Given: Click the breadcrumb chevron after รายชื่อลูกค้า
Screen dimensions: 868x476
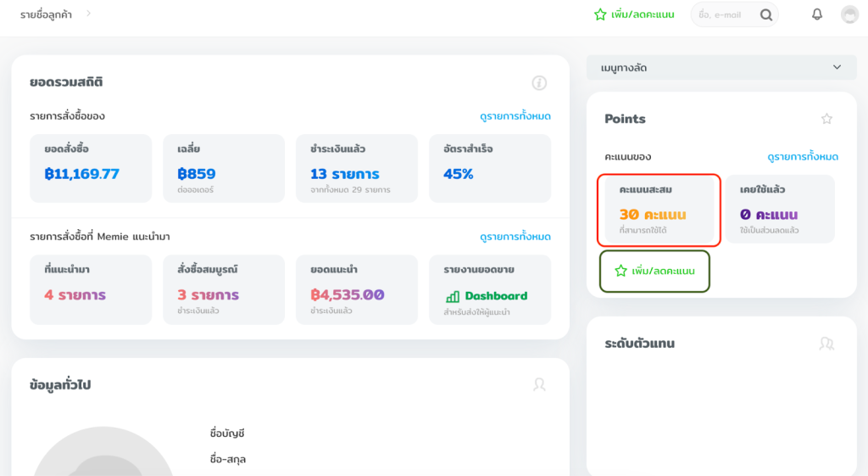Looking at the screenshot, I should point(89,14).
